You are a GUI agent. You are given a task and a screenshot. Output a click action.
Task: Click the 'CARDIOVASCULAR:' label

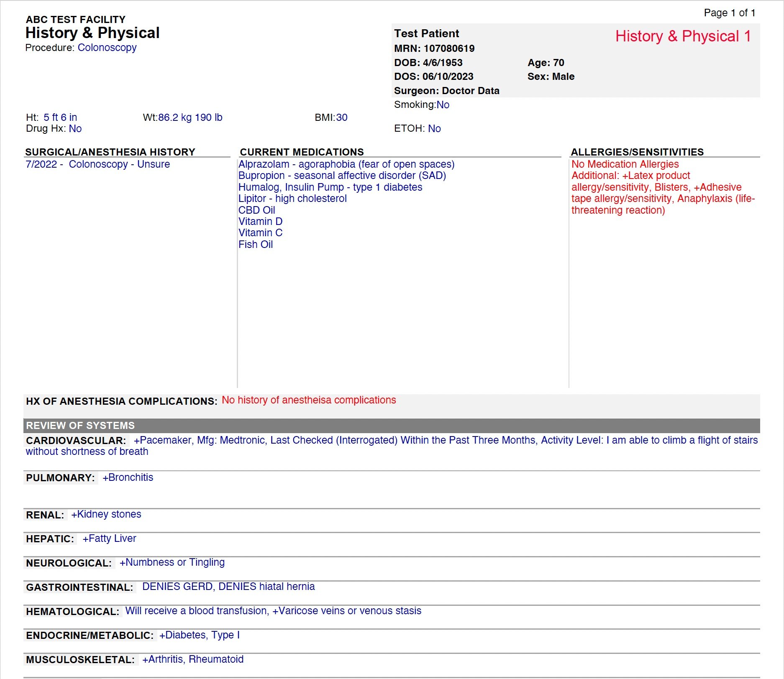(x=76, y=441)
